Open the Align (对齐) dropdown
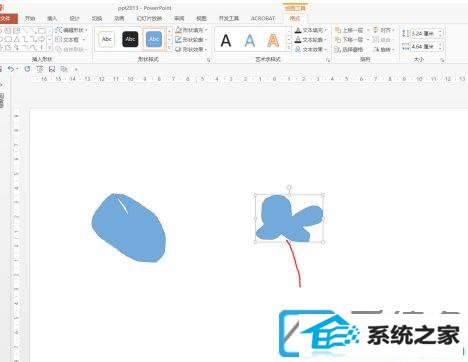Screen dimensions: 468x362 tap(383, 30)
